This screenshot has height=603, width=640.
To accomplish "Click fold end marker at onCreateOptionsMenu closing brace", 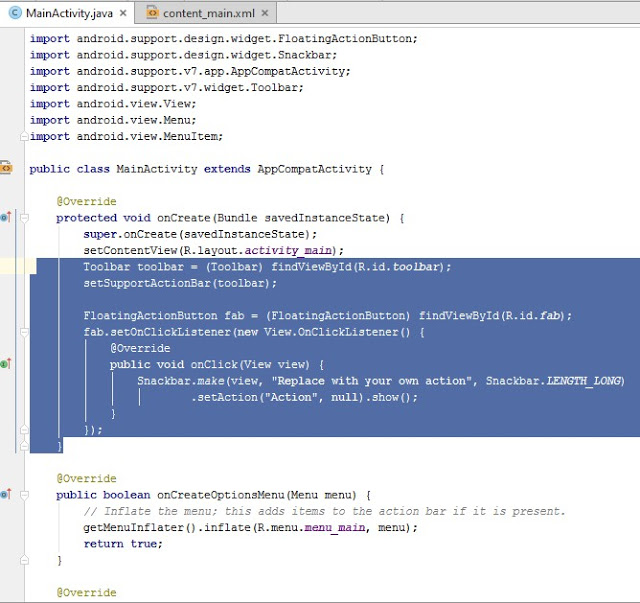I will click(24, 560).
